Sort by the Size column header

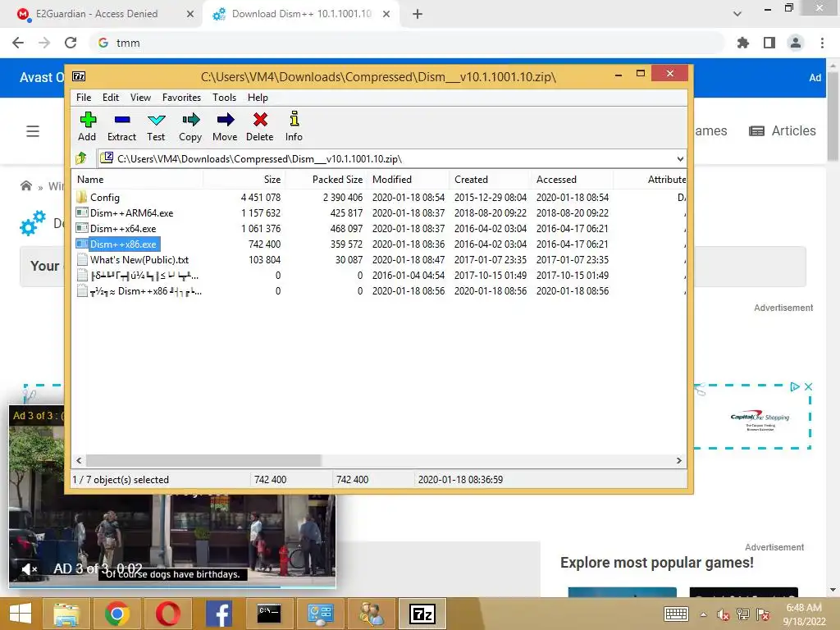[x=244, y=180]
